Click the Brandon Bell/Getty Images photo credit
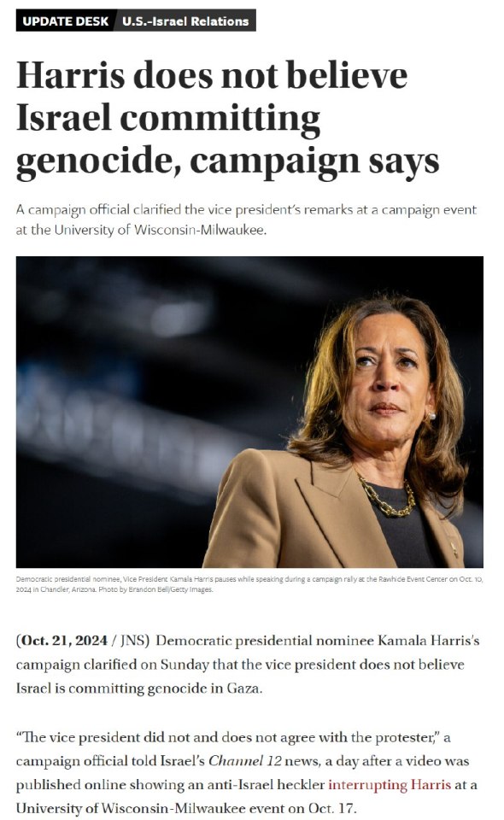The width and height of the screenshot is (504, 820). (171, 589)
